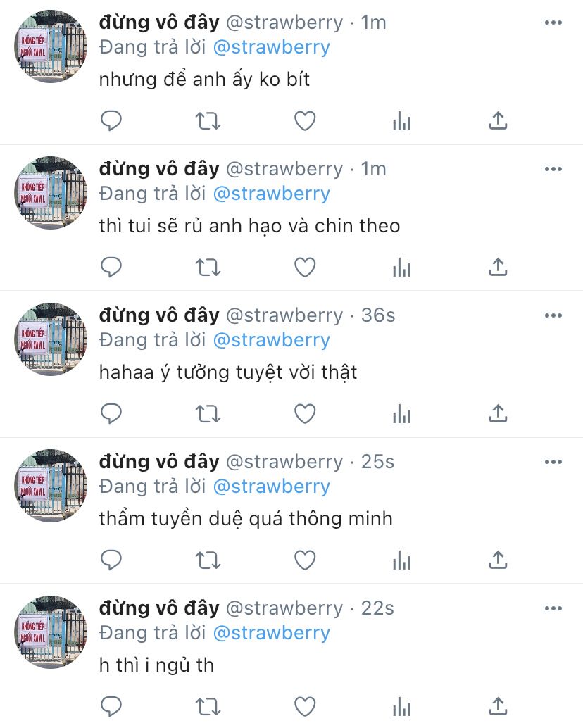Open avatar of the 25s tweet

point(51,486)
